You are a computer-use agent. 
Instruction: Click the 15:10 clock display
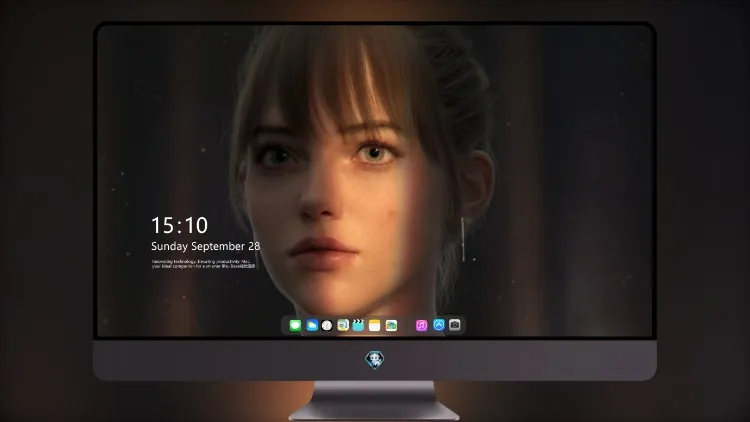pos(180,225)
